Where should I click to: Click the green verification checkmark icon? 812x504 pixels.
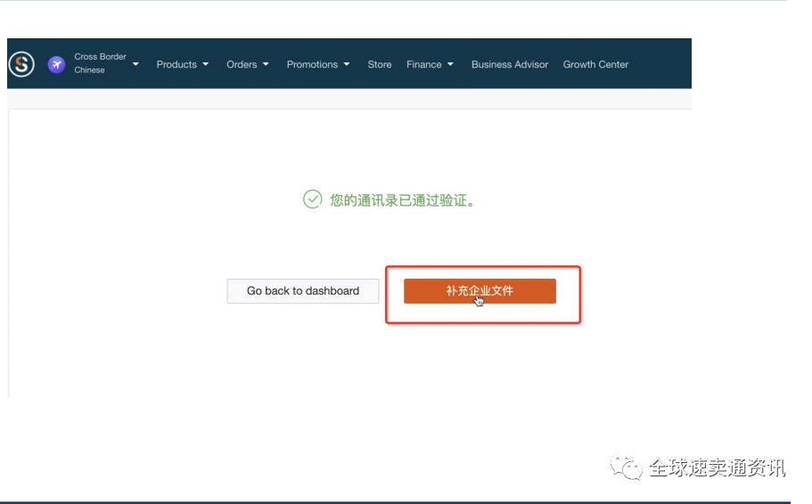(312, 199)
